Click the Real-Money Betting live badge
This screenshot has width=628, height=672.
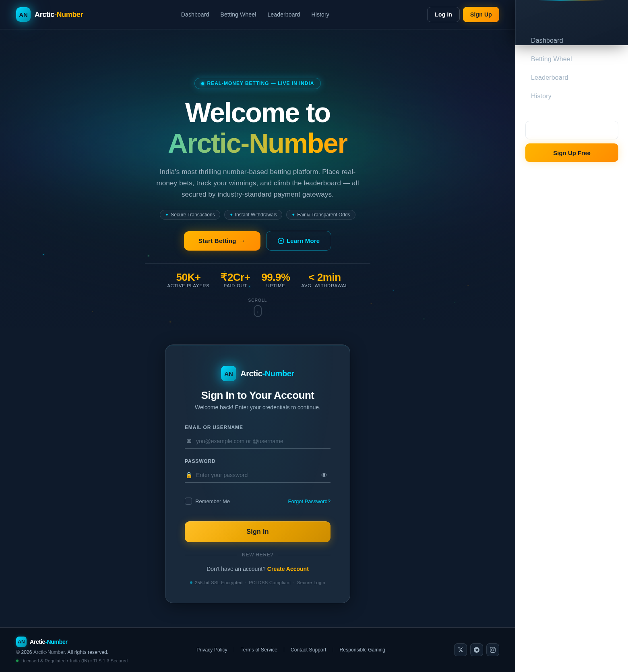click(258, 83)
